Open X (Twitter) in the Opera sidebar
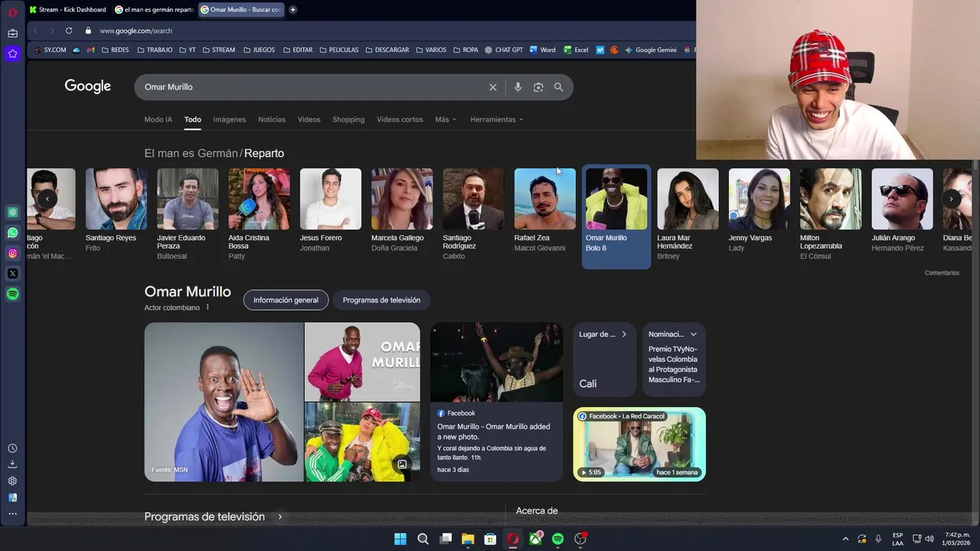This screenshot has width=980, height=551. (x=12, y=273)
